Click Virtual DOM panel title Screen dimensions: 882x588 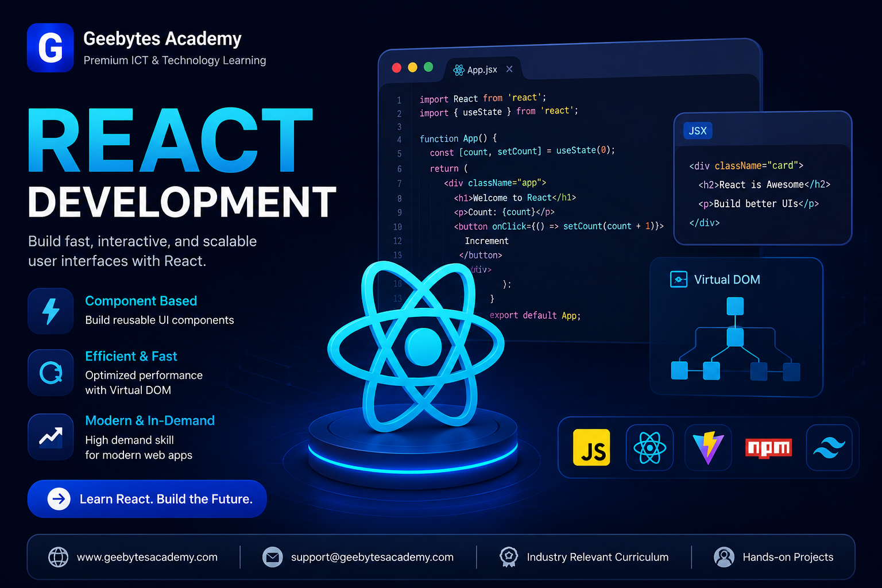[x=727, y=280]
